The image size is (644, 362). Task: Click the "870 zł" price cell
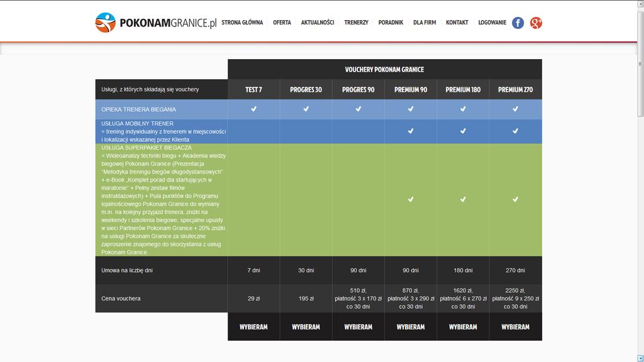(411, 299)
